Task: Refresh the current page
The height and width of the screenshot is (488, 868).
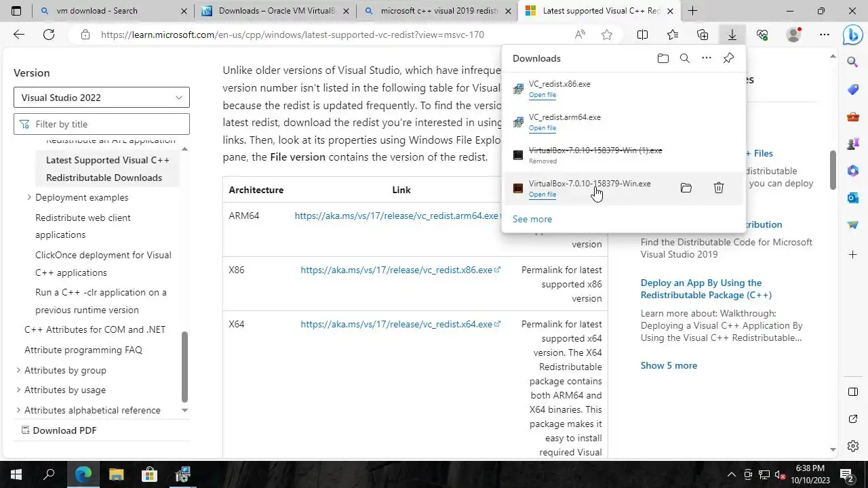Action: (49, 35)
